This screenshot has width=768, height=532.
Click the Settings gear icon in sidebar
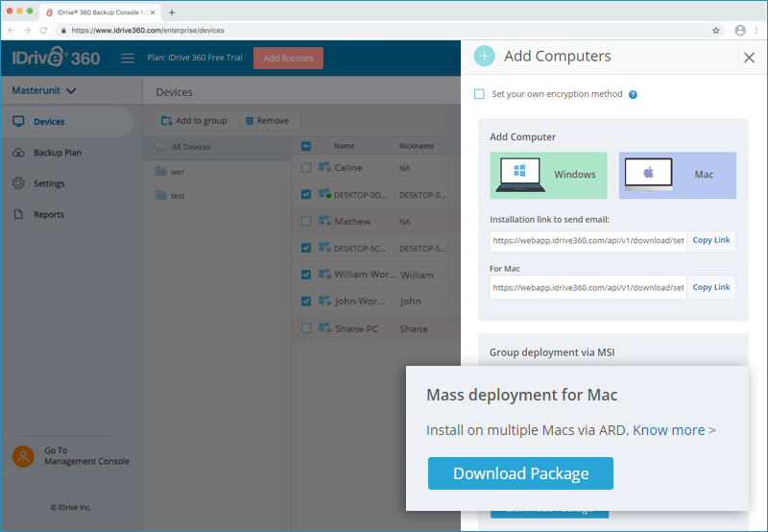coord(18,183)
